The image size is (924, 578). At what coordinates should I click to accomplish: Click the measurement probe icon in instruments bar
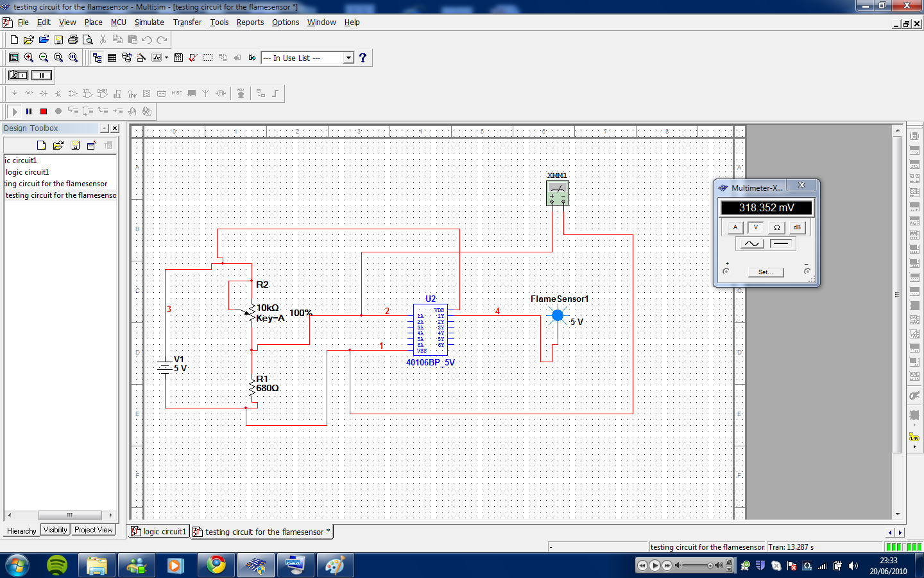click(914, 438)
